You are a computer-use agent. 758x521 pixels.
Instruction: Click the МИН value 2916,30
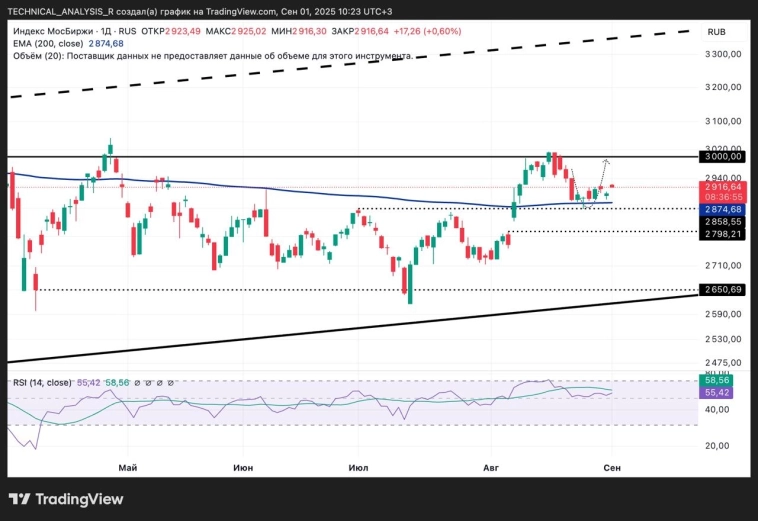pyautogui.click(x=309, y=31)
